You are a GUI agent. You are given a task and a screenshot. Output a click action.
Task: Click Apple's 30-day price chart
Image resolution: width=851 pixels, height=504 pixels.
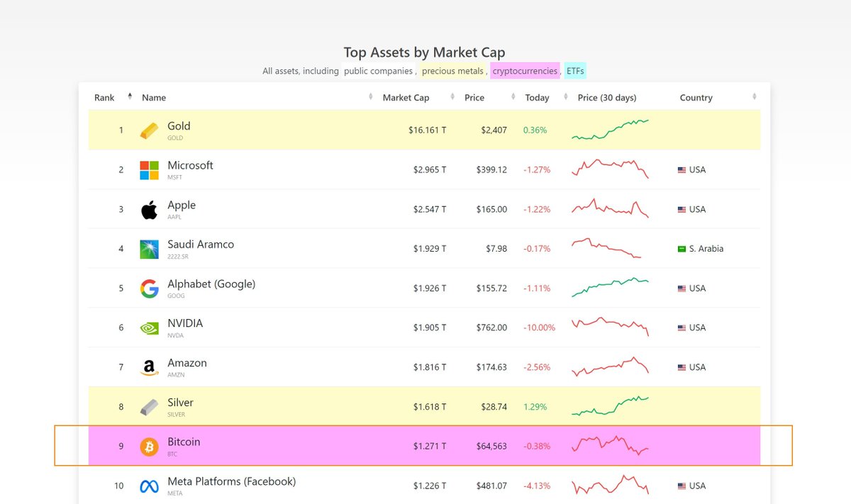pyautogui.click(x=610, y=208)
